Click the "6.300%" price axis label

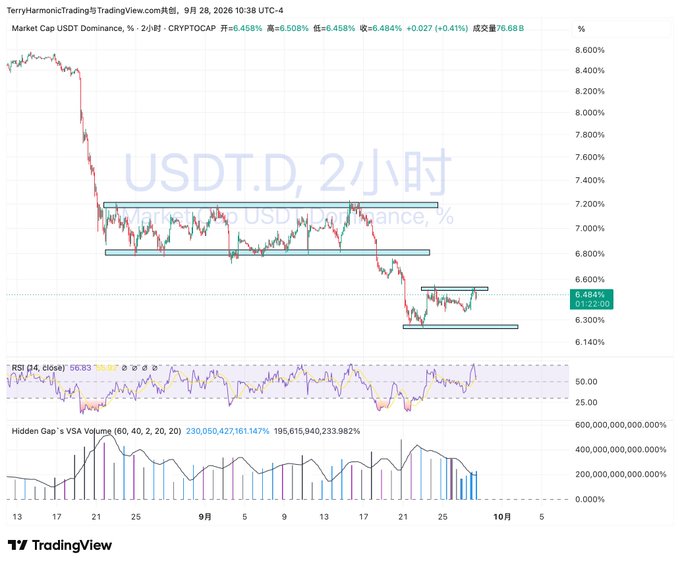click(590, 320)
